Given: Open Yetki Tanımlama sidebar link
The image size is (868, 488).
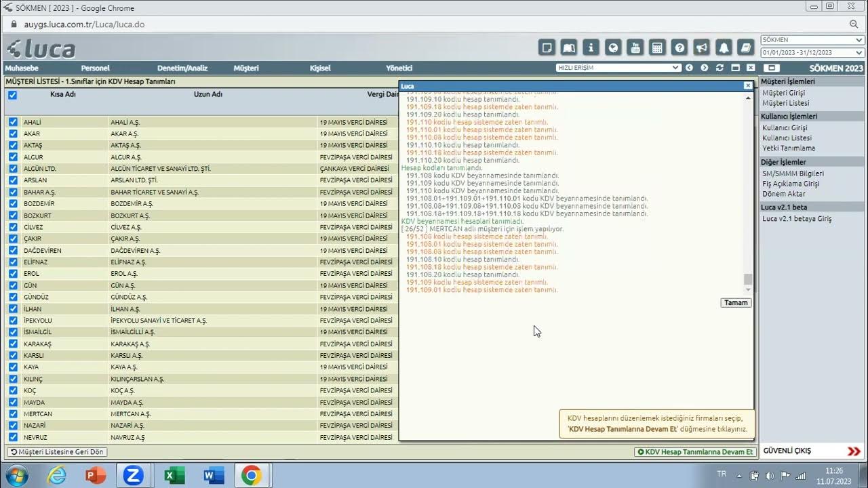Looking at the screenshot, I should coord(789,148).
